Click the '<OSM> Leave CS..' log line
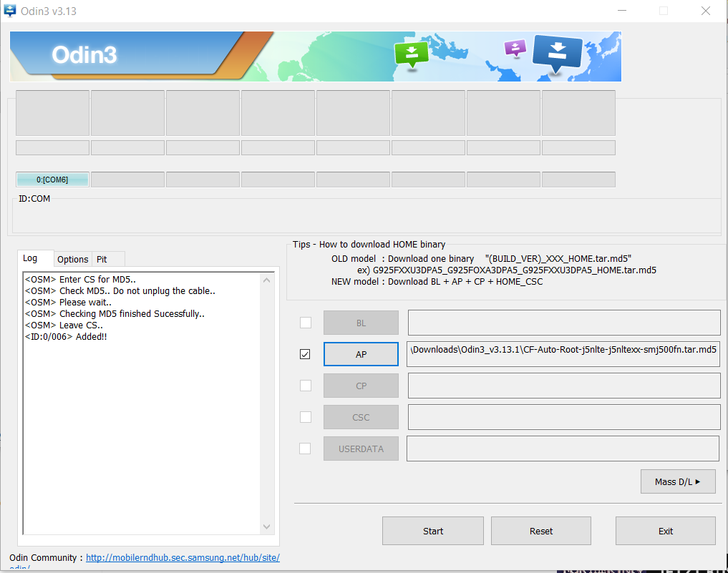 (x=64, y=325)
